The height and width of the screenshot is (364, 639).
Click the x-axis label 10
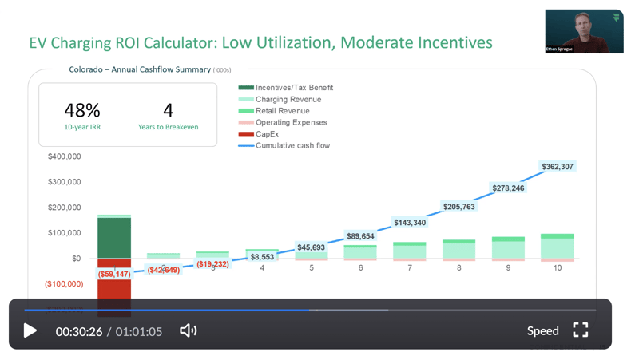[x=558, y=268]
